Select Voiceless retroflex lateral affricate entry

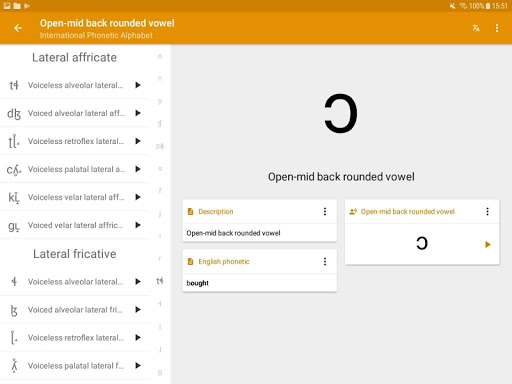pos(75,141)
